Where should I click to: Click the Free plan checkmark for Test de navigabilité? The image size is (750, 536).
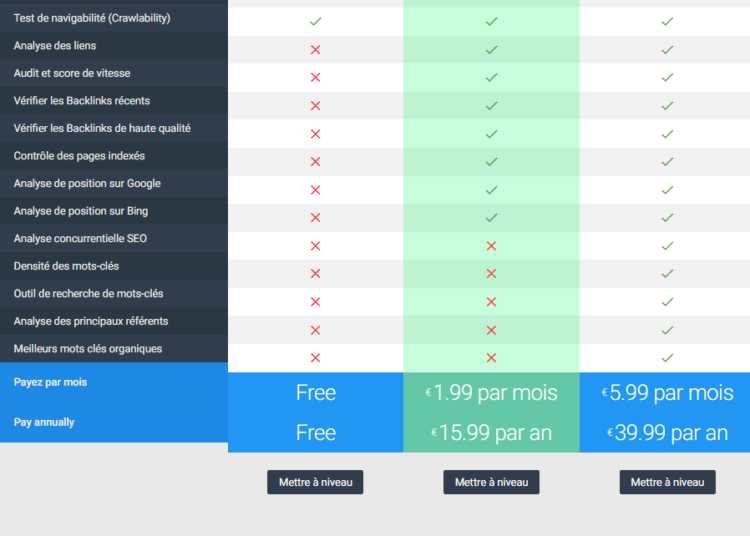point(315,21)
